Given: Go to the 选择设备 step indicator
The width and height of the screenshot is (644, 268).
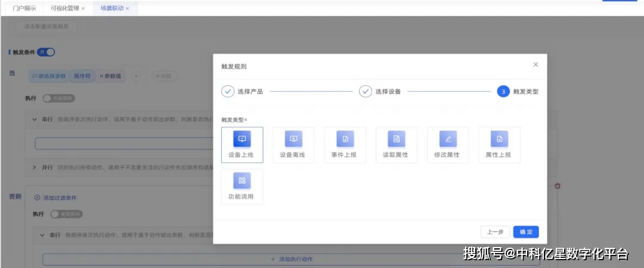Looking at the screenshot, I should pyautogui.click(x=366, y=91).
